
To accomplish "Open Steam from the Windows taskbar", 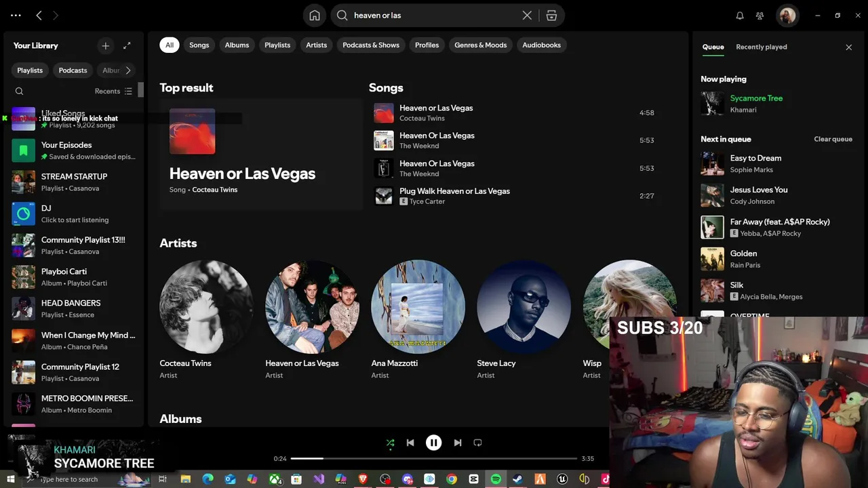I will tap(517, 479).
